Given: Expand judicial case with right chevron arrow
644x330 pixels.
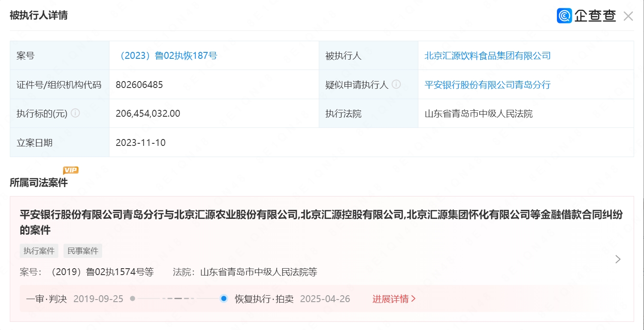Looking at the screenshot, I should tap(618, 259).
